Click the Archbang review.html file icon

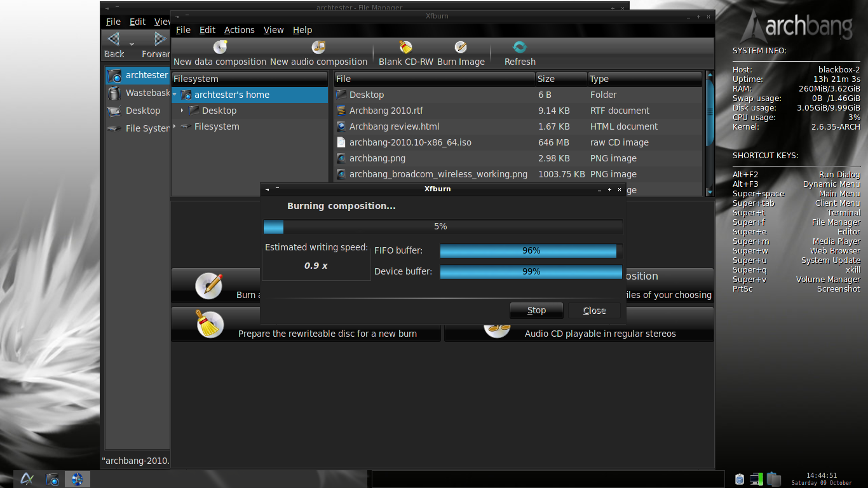tap(341, 126)
